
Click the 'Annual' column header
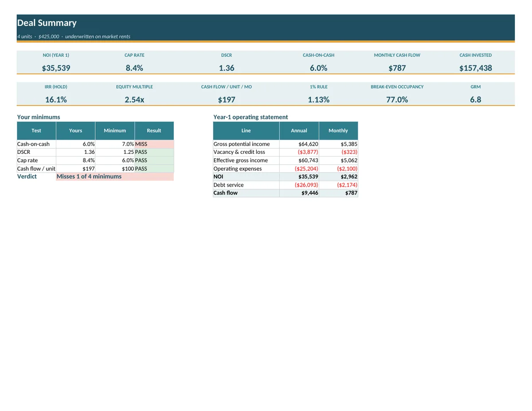coord(299,131)
